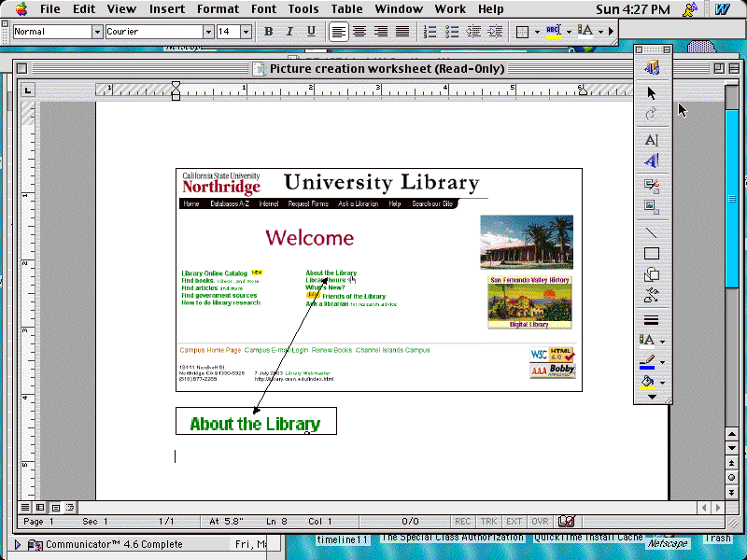Insert Picture from file in Drawing palette
747x560 pixels.
point(651,206)
